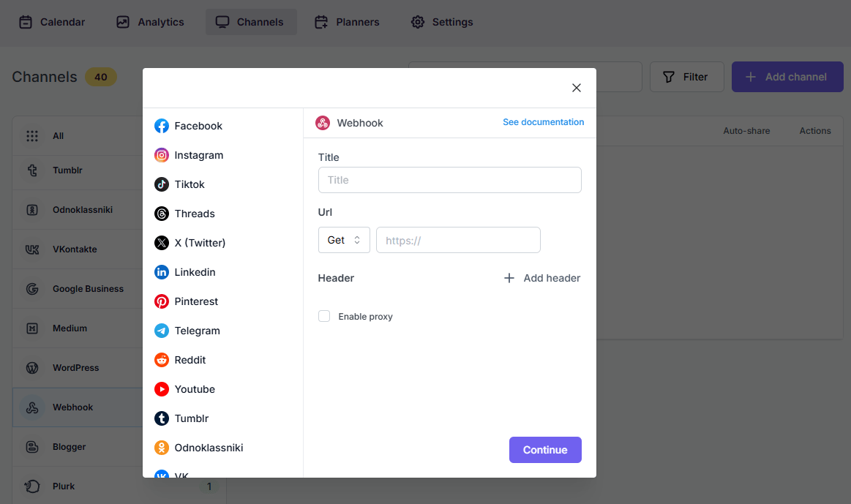Click WordPress icon in sidebar
The width and height of the screenshot is (851, 504).
(x=32, y=368)
